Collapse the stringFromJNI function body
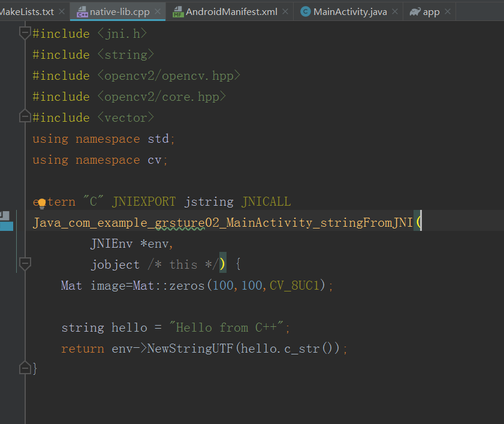The image size is (504, 424). click(25, 264)
